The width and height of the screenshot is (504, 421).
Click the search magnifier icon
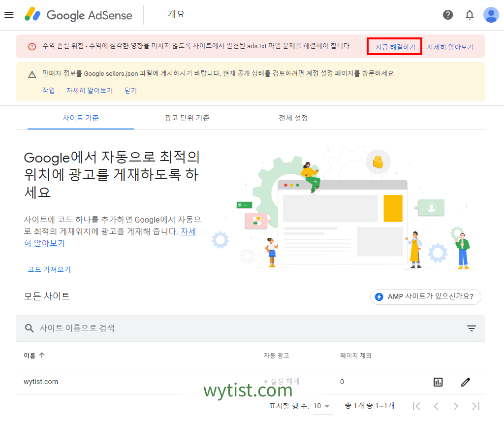point(29,328)
